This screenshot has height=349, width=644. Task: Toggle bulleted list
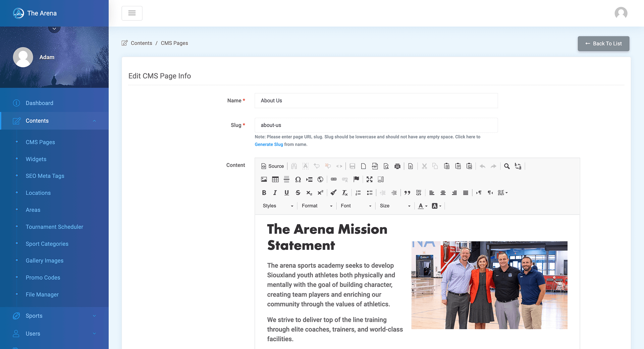click(370, 192)
